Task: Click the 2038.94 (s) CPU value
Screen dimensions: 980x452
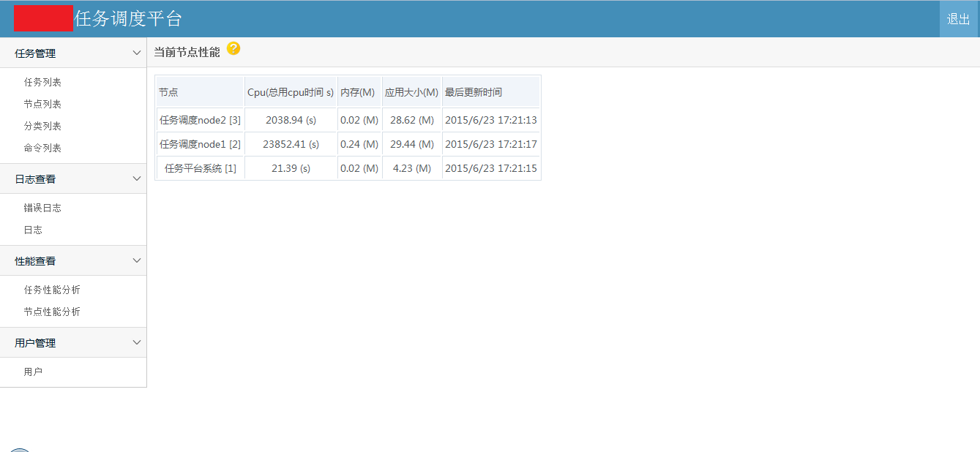Action: point(291,120)
